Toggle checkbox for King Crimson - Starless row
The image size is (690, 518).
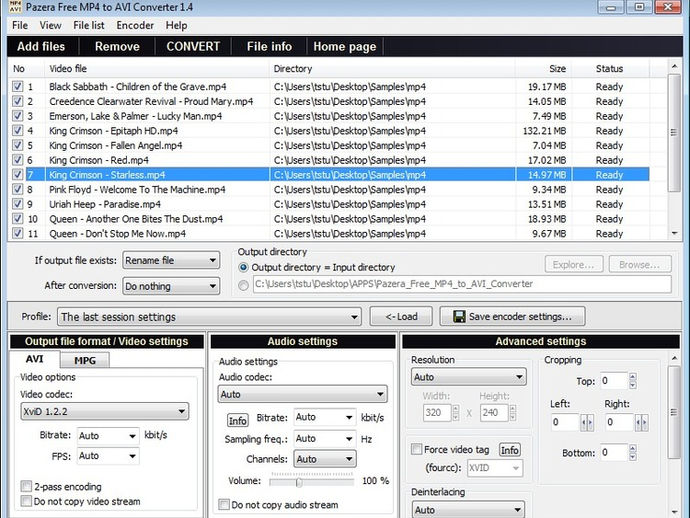[x=17, y=175]
